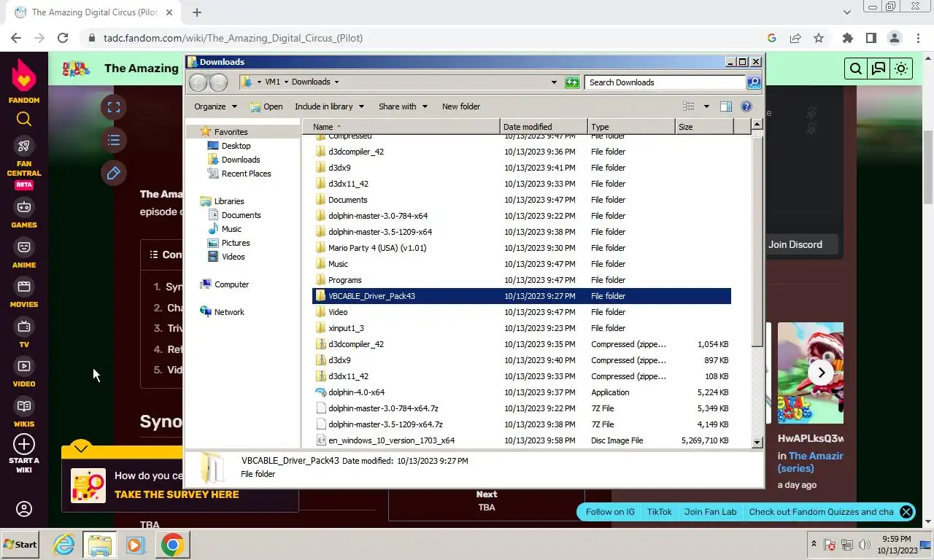
Task: Click the Start a Wiki plus icon
Action: [24, 444]
